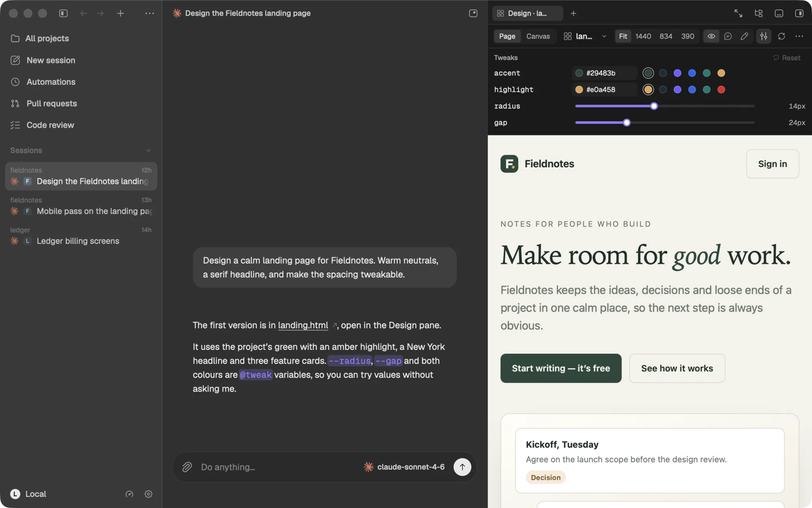Click the plus icon in sidebar header
Image resolution: width=812 pixels, height=508 pixels.
pyautogui.click(x=121, y=13)
